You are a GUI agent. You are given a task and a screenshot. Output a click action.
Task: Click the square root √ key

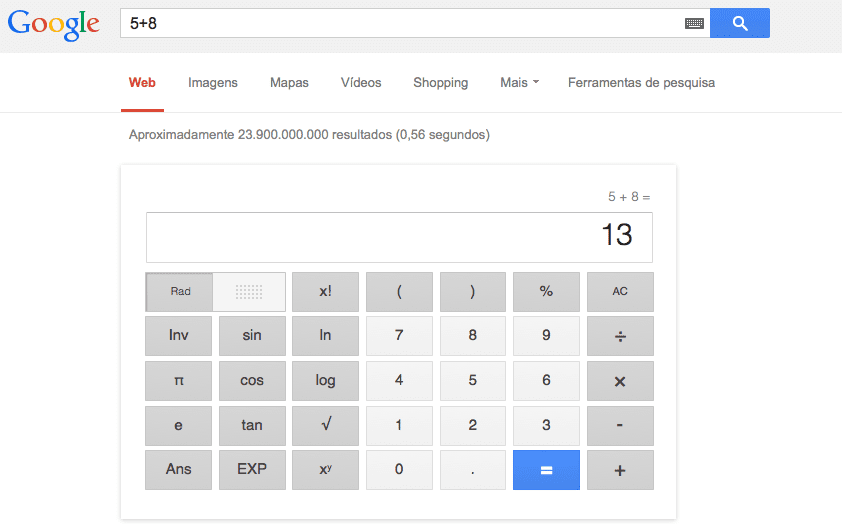[325, 426]
